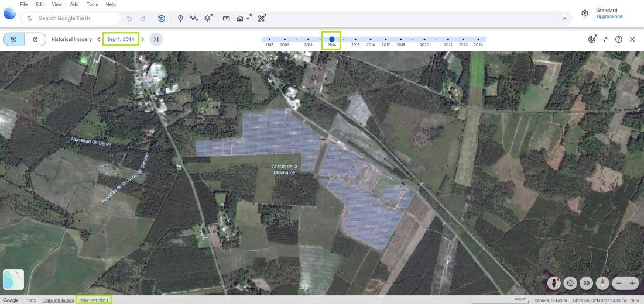
Task: Open the Edit menu
Action: (39, 4)
